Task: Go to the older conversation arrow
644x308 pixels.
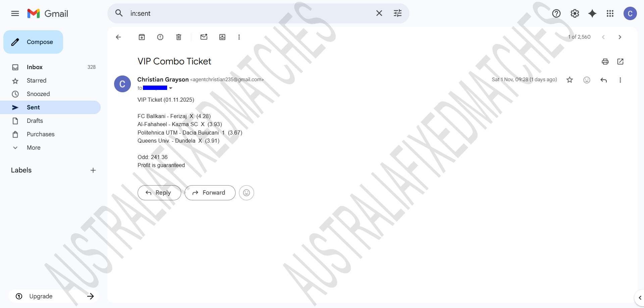Action: click(620, 37)
